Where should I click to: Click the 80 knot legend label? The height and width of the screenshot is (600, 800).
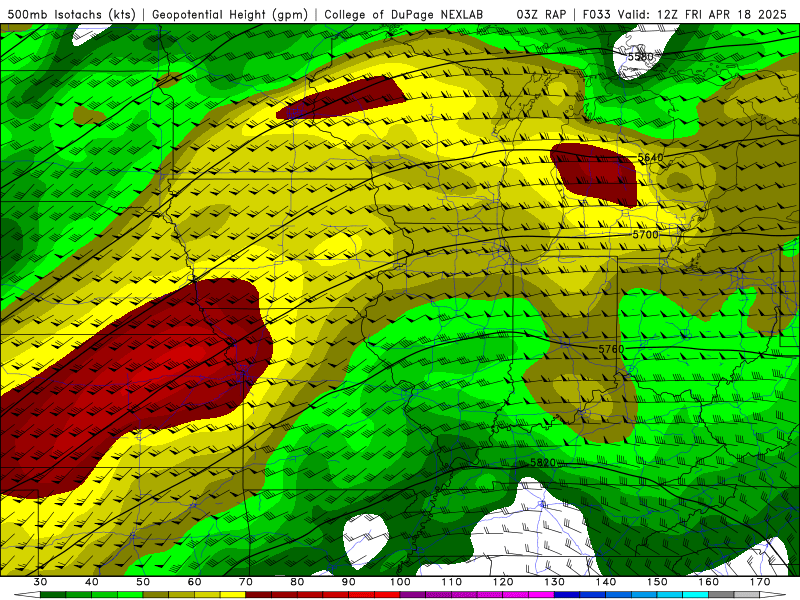(x=297, y=582)
